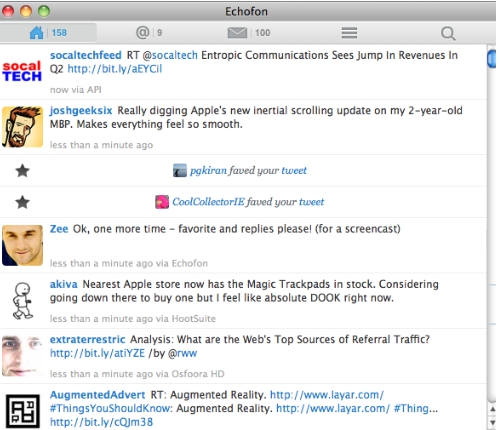The height and width of the screenshot is (430, 500).
Task: Open the http://bit.ly/cQJm38 link
Action: click(101, 422)
